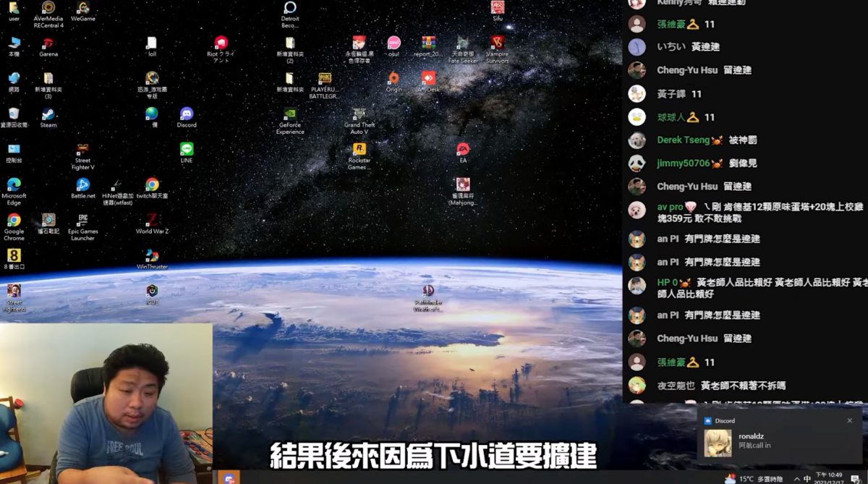Open the WeGame desktop shortcut
Image resolution: width=868 pixels, height=484 pixels.
pos(83,11)
